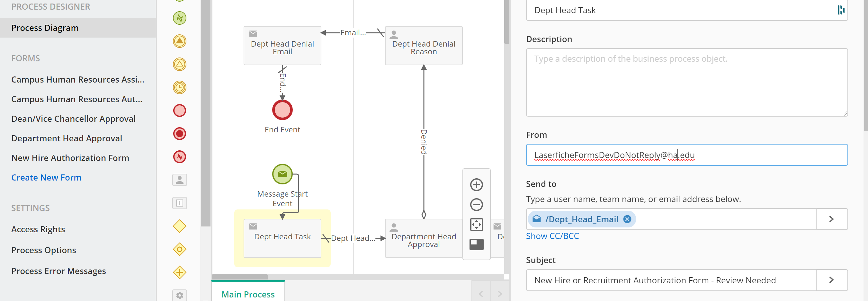Zoom in on the diagram canvas

[x=477, y=184]
